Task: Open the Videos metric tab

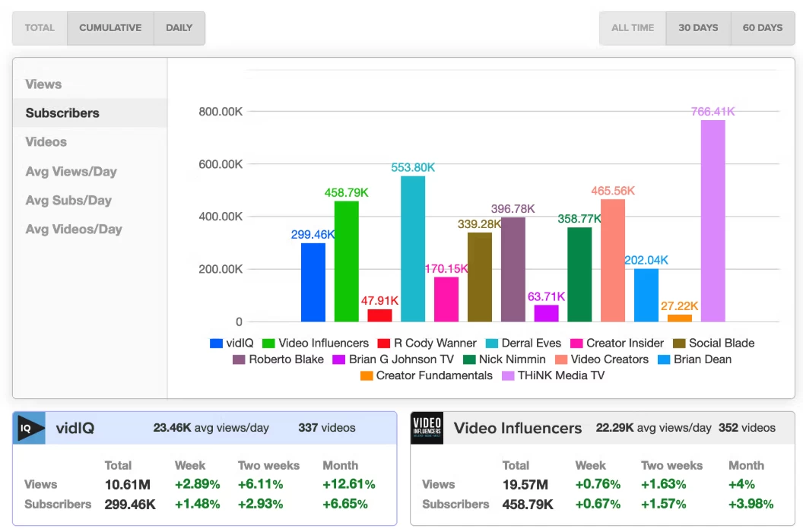Action: 46,142
